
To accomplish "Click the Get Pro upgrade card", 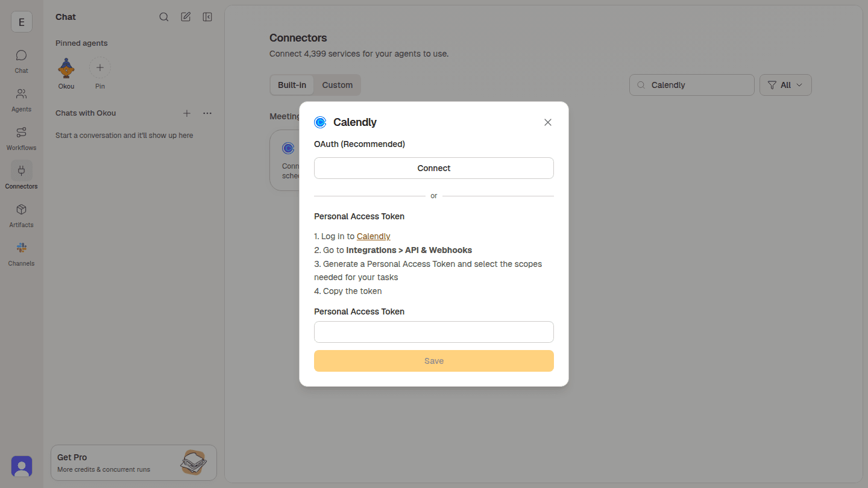I will (x=134, y=463).
